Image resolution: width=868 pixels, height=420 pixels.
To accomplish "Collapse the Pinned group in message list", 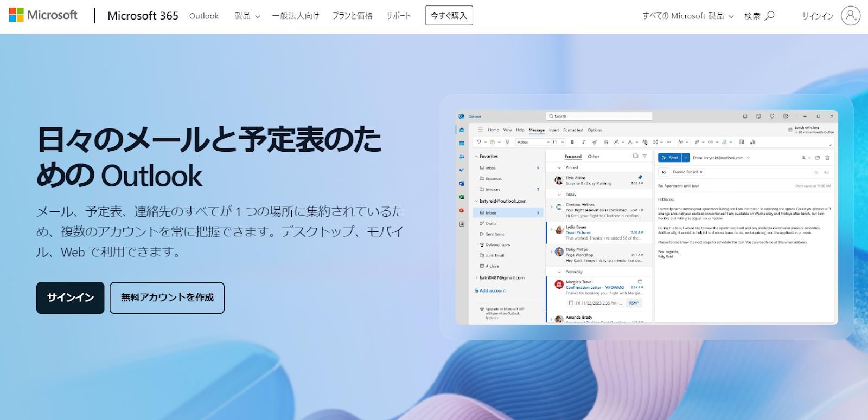I will pyautogui.click(x=559, y=167).
